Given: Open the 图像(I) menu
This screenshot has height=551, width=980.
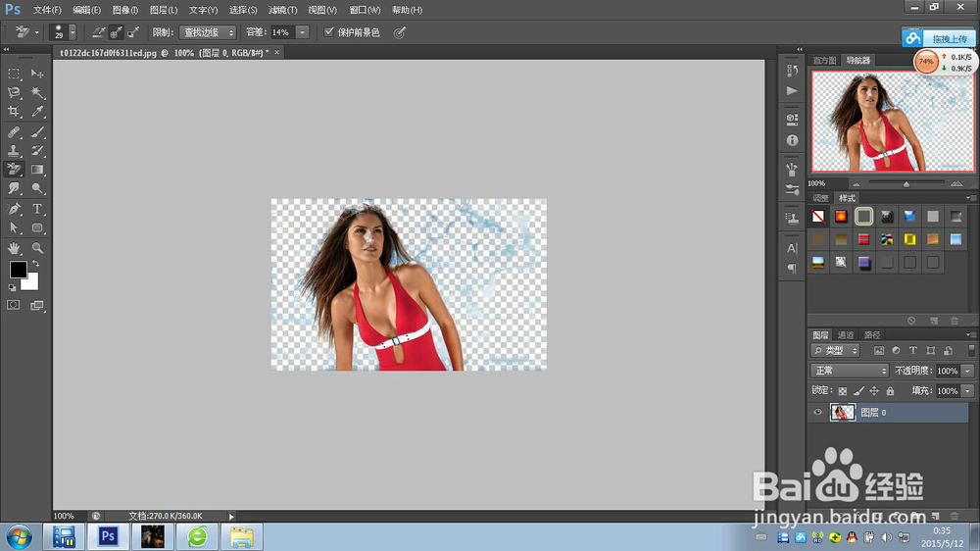Looking at the screenshot, I should [125, 10].
